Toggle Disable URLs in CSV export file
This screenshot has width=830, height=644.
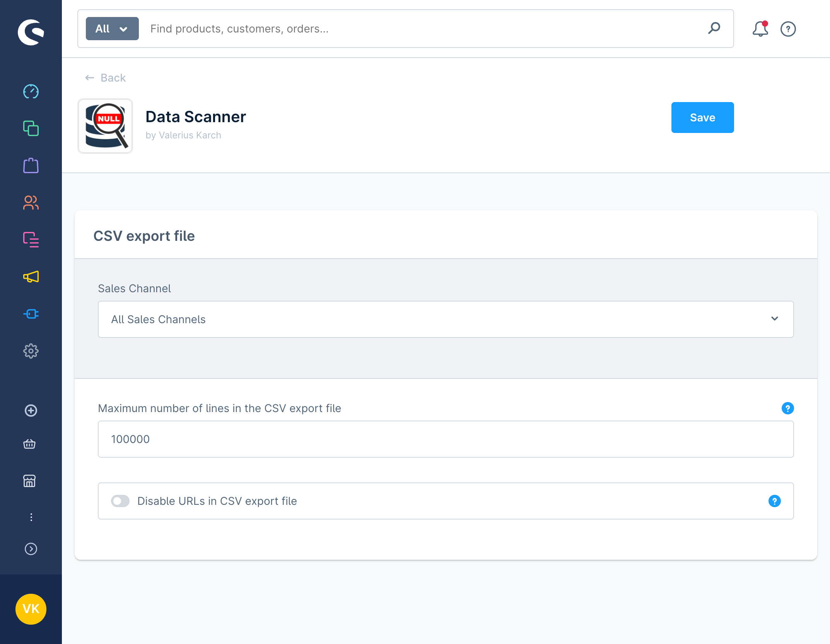120,501
